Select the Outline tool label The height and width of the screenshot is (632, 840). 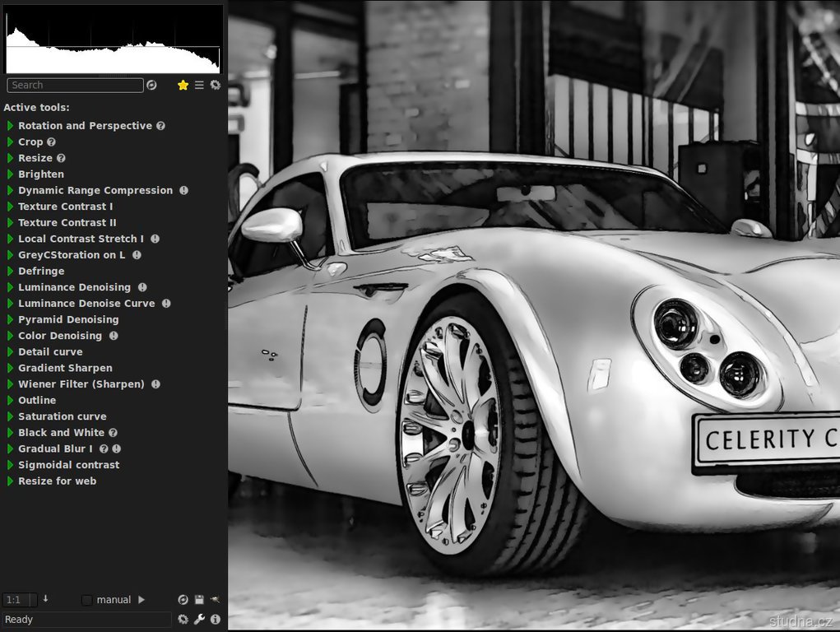click(37, 401)
